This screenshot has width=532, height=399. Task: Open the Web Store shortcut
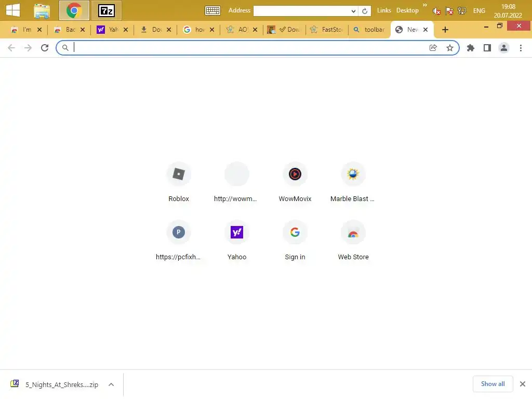pos(353,241)
